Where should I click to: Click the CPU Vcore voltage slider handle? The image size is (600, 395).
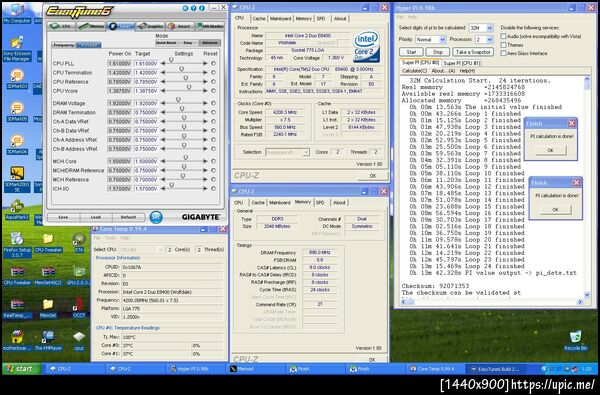pyautogui.click(x=189, y=87)
